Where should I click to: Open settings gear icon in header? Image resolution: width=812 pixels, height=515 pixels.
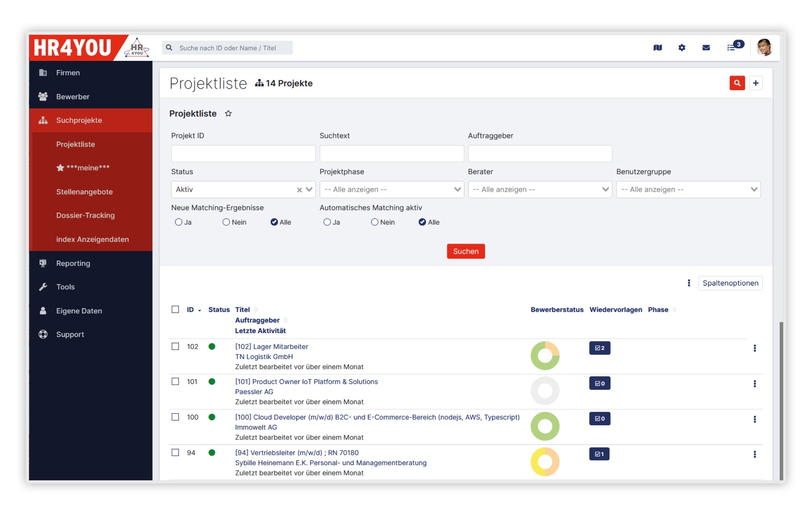tap(681, 48)
